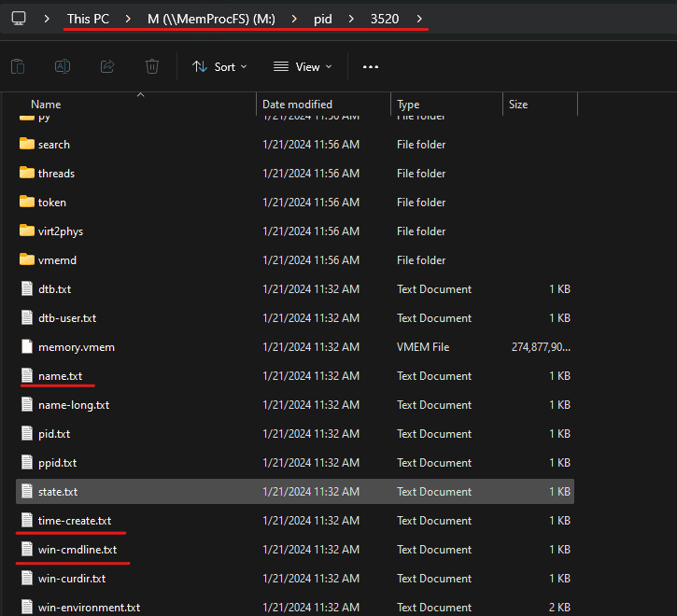Viewport: 677px width, 616px height.
Task: Select the search folder icon
Action: [x=27, y=144]
